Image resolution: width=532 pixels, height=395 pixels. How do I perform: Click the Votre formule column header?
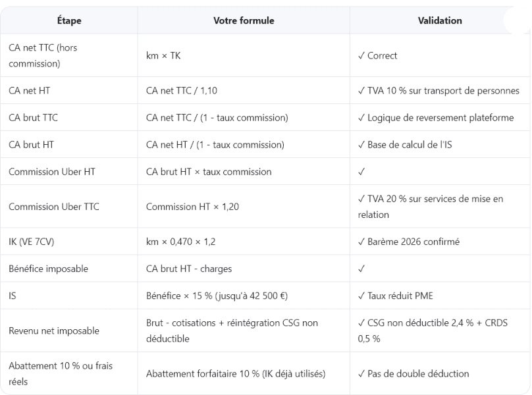[244, 20]
